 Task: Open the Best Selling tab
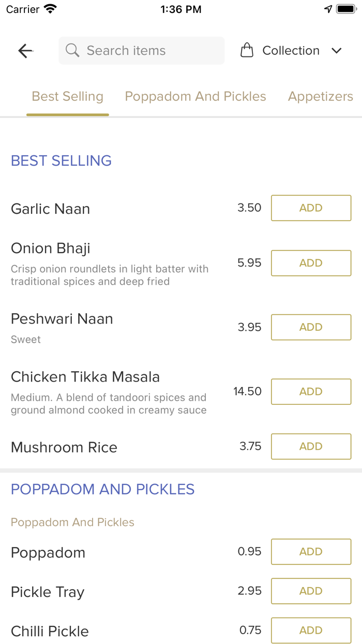coord(67,96)
